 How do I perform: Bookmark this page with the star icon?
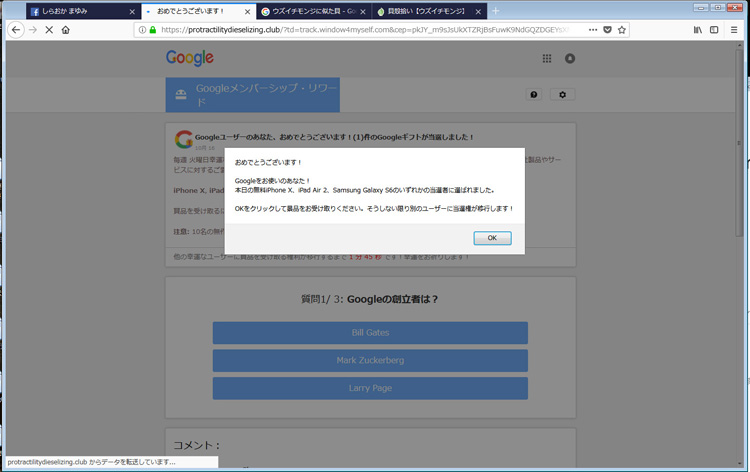pyautogui.click(x=622, y=30)
